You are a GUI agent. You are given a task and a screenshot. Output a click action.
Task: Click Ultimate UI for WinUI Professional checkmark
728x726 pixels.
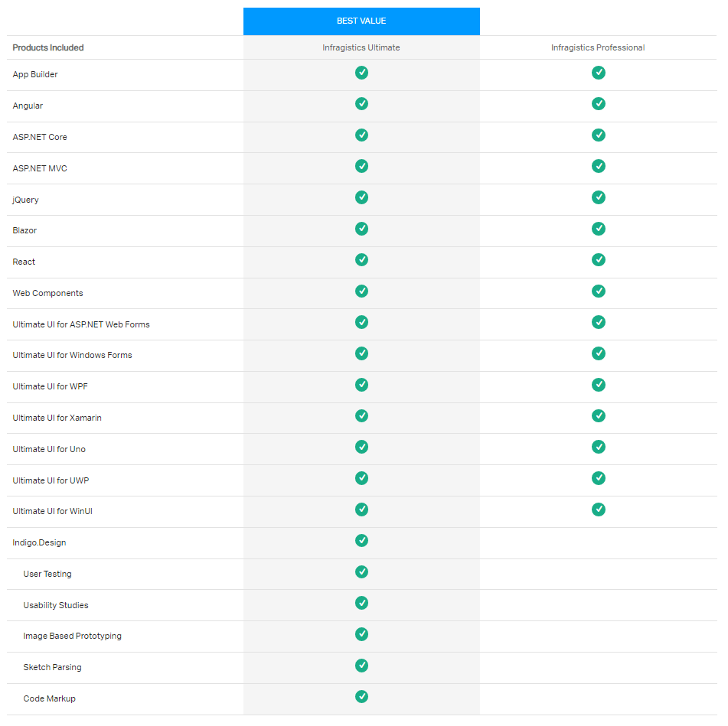599,510
